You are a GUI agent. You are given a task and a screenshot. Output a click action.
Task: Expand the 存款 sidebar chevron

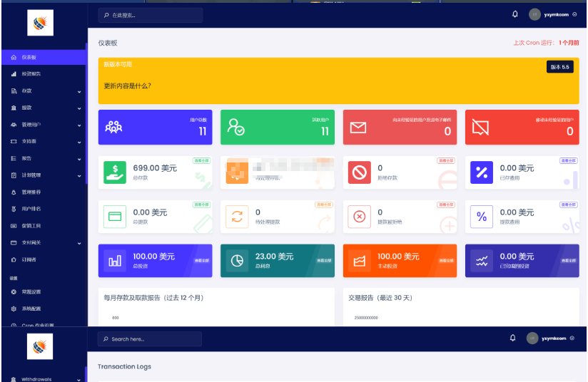coord(79,92)
